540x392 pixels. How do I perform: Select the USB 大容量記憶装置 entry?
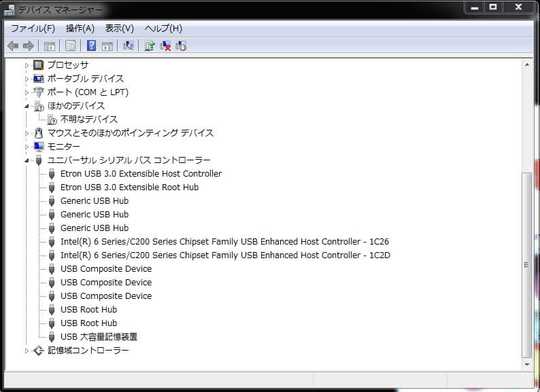(x=99, y=336)
